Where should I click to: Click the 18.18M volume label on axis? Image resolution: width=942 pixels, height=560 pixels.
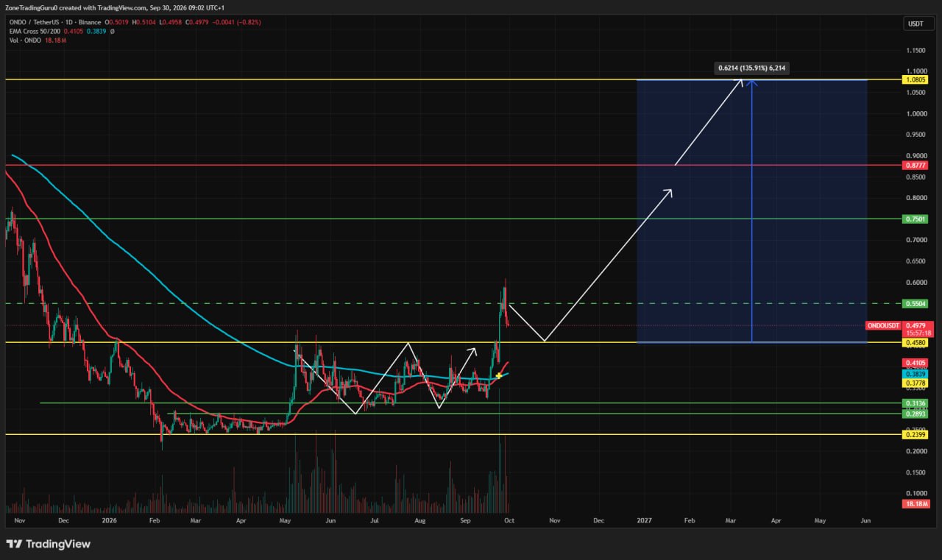916,504
